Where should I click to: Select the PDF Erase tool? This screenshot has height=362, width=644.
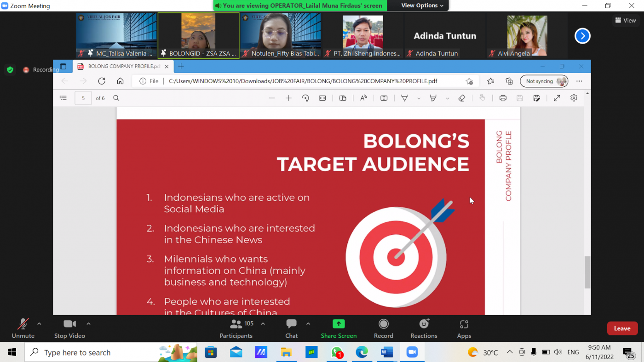pos(462,98)
